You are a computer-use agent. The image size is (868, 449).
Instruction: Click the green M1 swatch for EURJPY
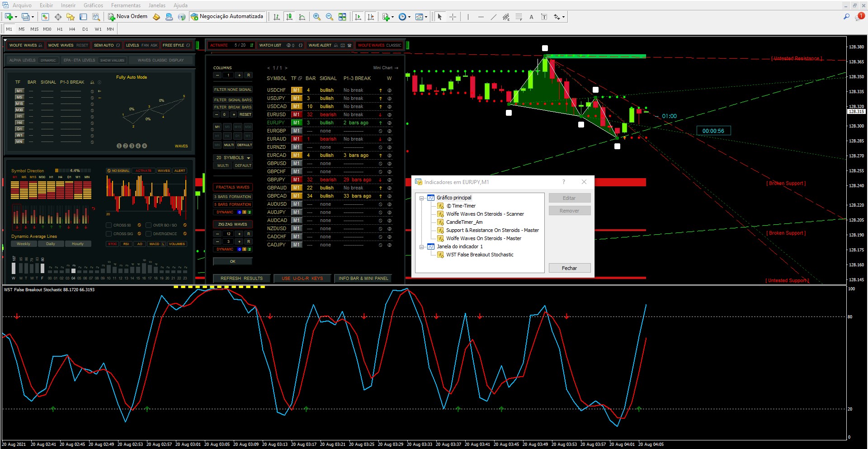pos(297,123)
